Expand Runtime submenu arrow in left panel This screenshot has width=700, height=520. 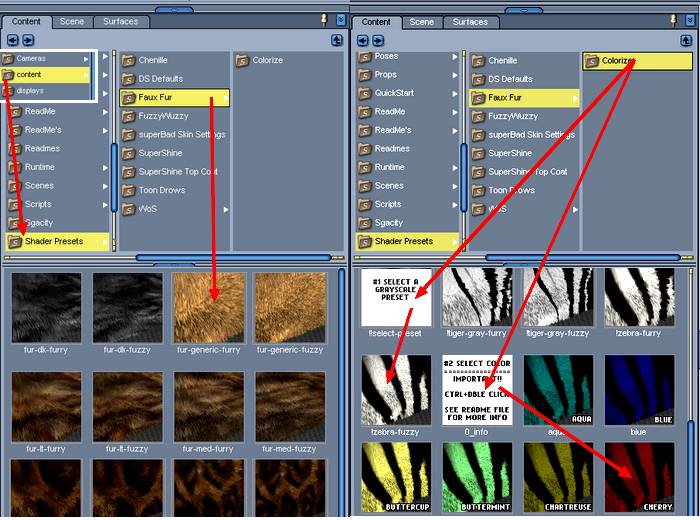(105, 167)
